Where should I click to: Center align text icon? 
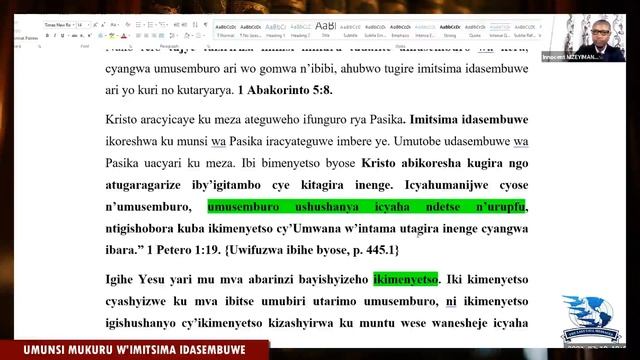point(146,36)
